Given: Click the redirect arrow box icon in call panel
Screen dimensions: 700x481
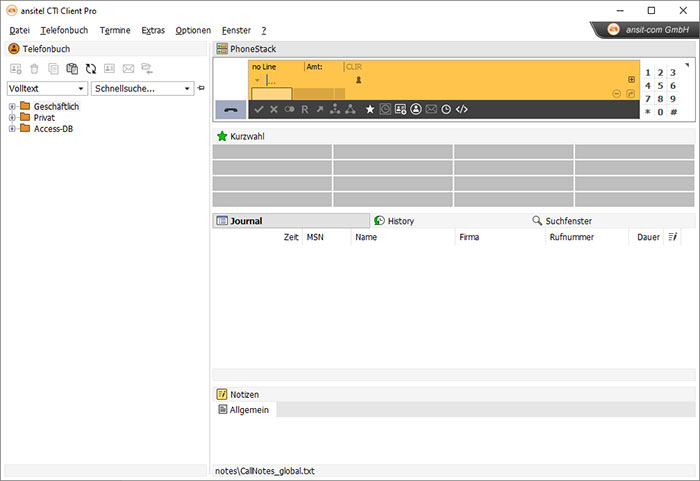Looking at the screenshot, I should coord(630,93).
